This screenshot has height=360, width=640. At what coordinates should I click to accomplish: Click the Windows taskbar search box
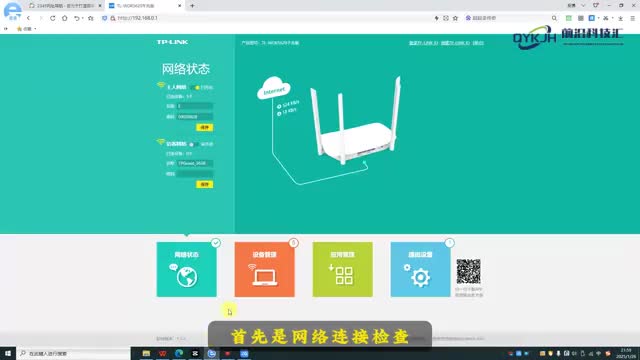[x=73, y=353]
